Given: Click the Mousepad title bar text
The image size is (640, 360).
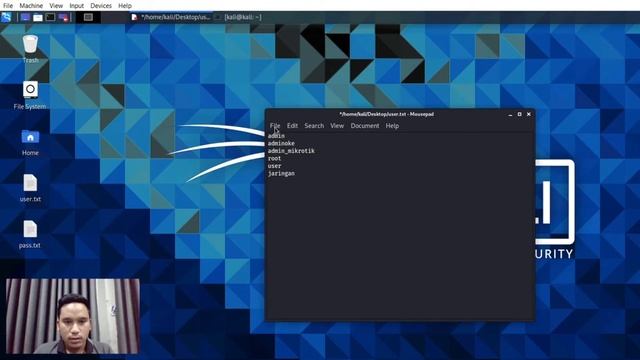Looking at the screenshot, I should click(x=387, y=114).
